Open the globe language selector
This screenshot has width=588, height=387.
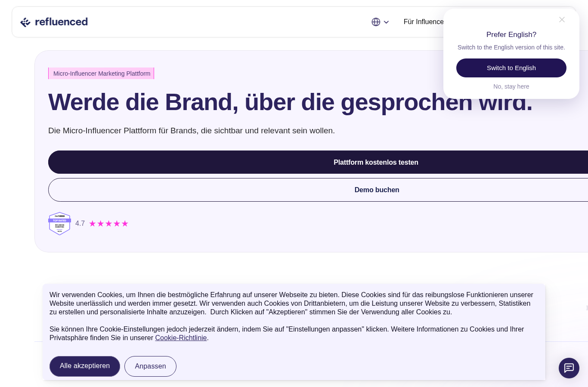[376, 22]
